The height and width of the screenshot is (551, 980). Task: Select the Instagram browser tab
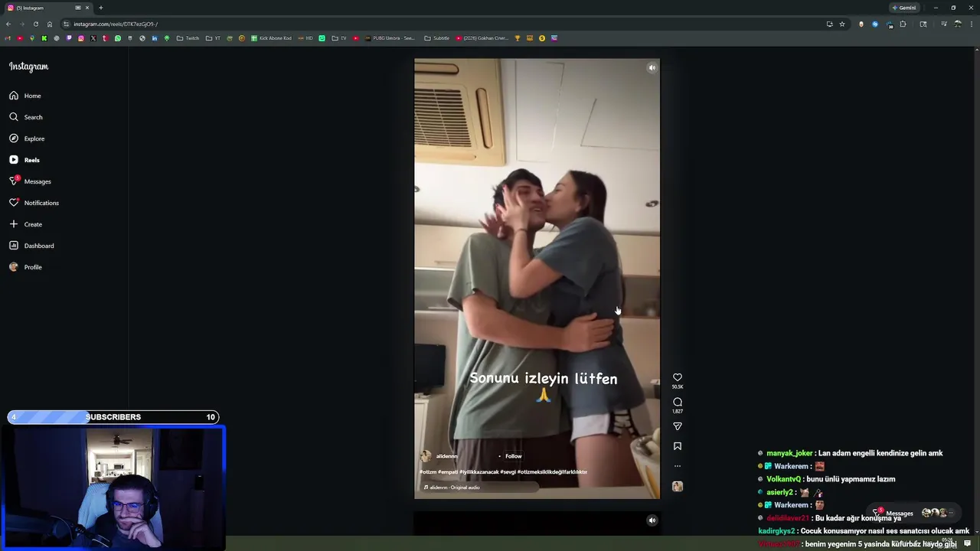click(x=47, y=8)
